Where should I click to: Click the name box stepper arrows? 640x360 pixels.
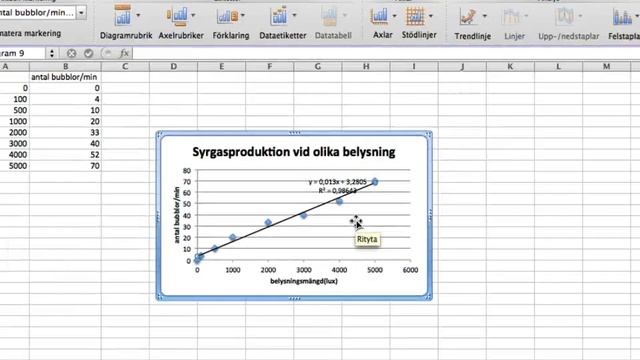coord(51,53)
